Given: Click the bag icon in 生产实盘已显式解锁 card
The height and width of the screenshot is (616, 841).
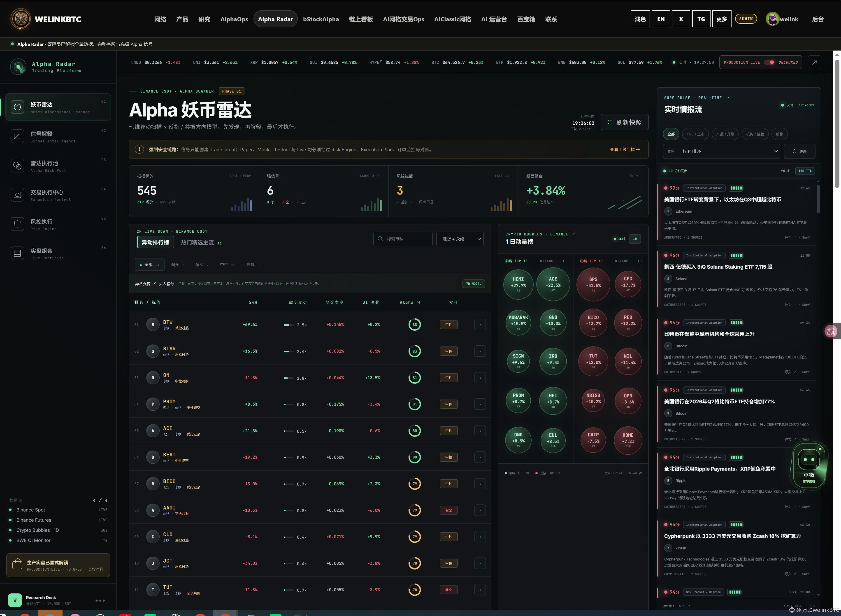Looking at the screenshot, I should pos(17,565).
